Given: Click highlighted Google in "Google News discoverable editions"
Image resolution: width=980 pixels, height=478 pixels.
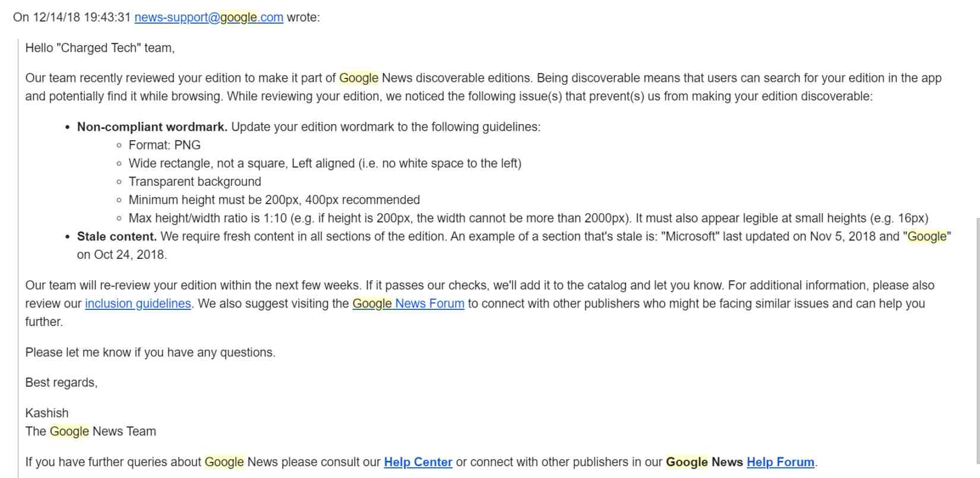Looking at the screenshot, I should pos(359,78).
